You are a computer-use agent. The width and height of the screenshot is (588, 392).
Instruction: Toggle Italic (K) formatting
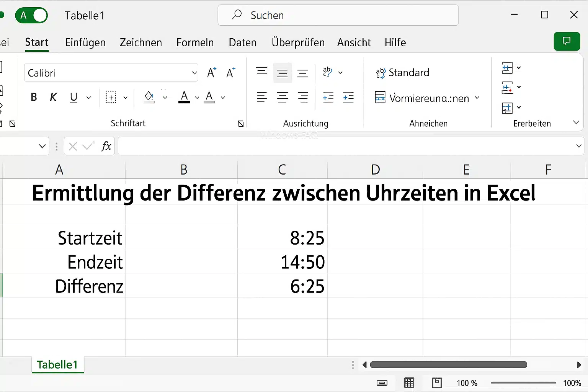[53, 97]
